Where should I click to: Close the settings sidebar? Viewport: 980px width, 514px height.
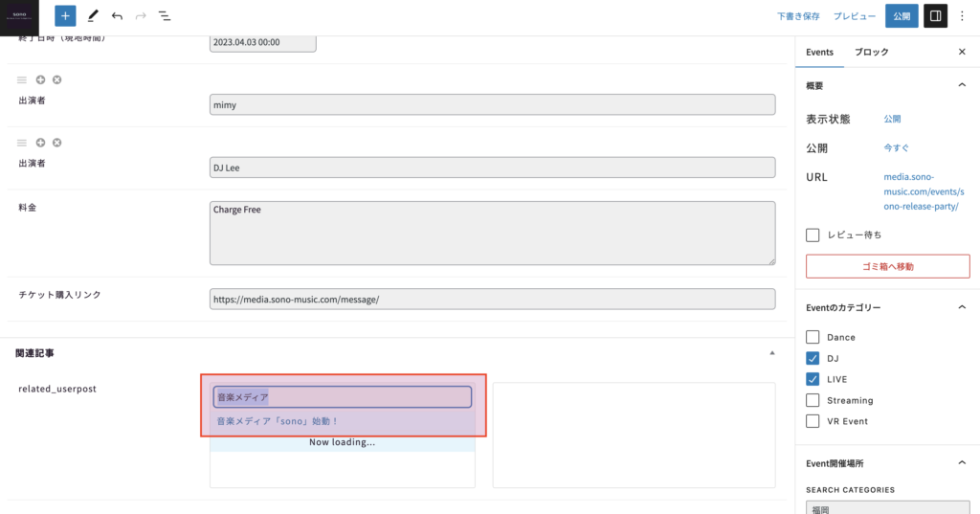point(962,52)
